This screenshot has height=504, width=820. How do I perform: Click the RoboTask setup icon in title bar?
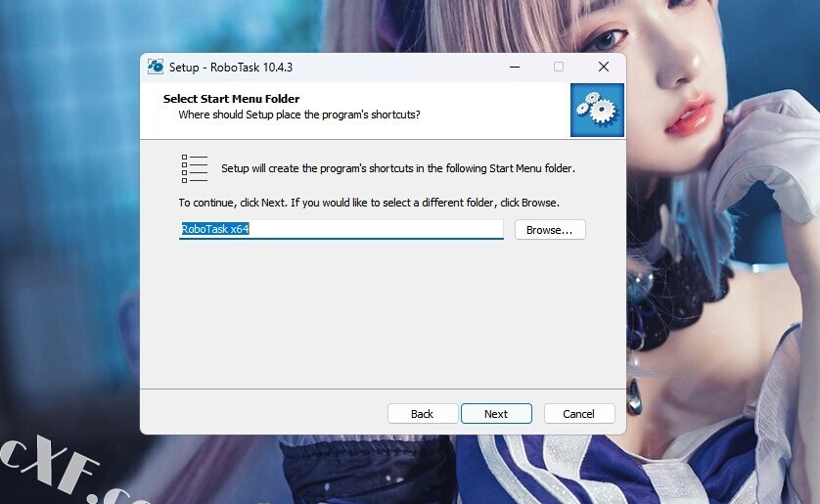[156, 67]
